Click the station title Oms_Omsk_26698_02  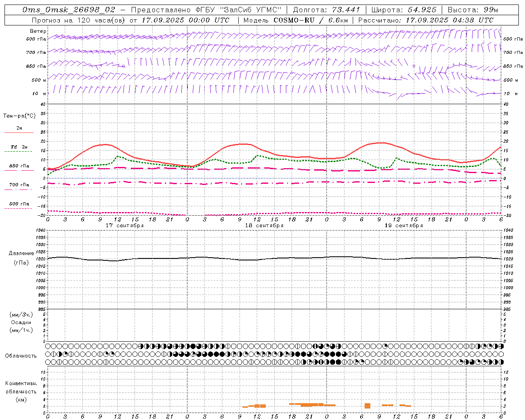pyautogui.click(x=69, y=10)
